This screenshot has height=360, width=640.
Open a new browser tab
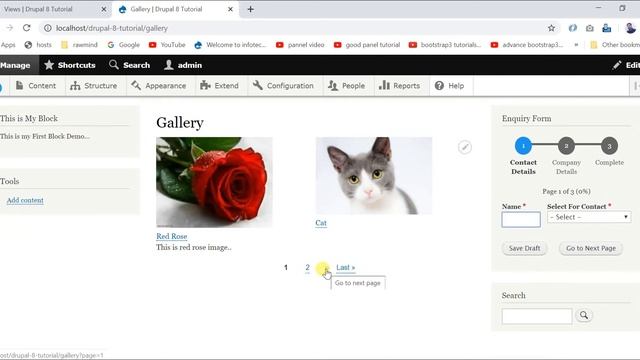[x=251, y=9]
